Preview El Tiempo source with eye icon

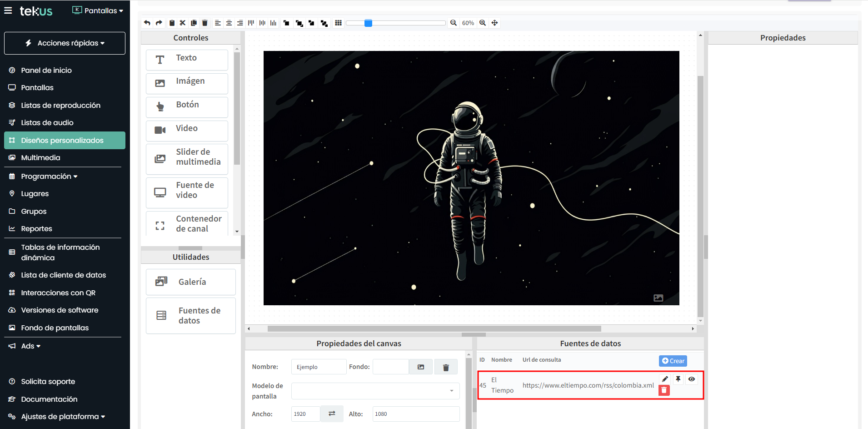pos(691,379)
